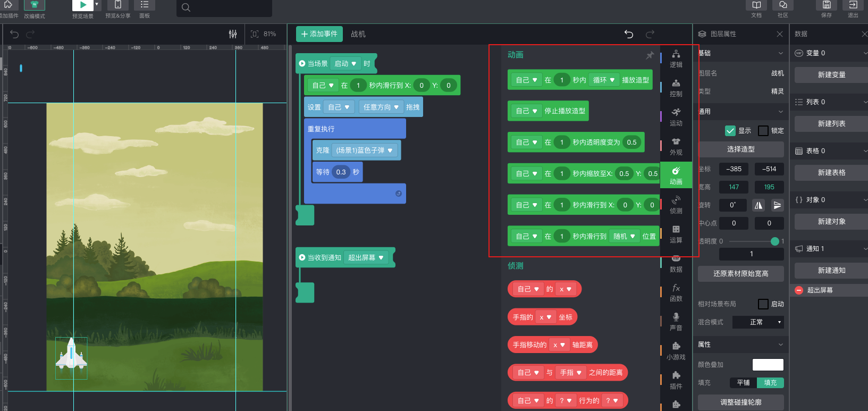Select the 运动 block category tab

tap(676, 117)
